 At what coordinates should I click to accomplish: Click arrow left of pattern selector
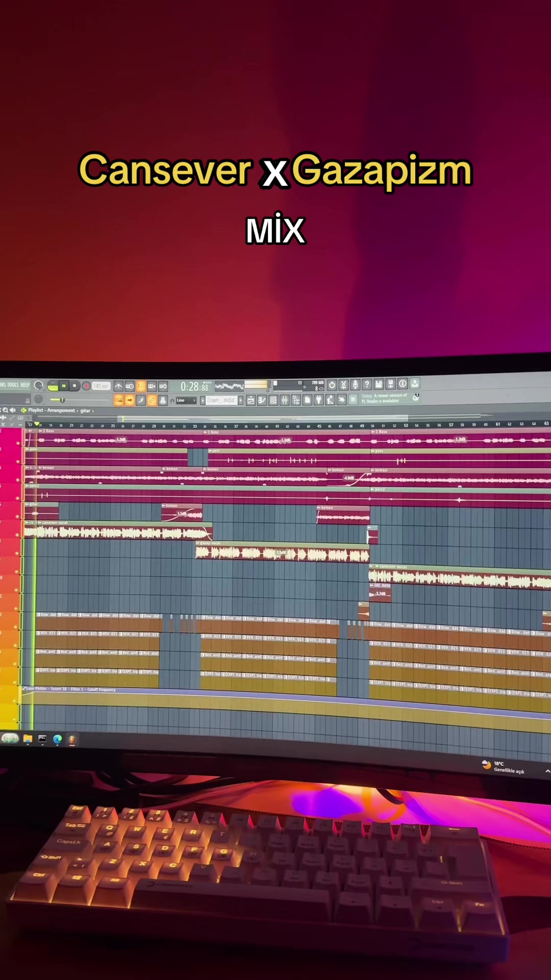[x=203, y=400]
